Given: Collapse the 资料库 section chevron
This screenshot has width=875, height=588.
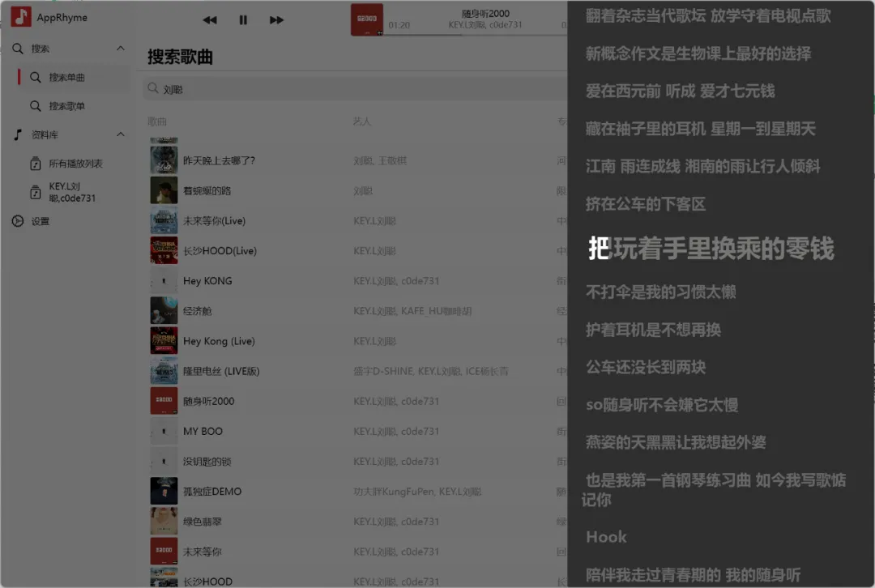Looking at the screenshot, I should click(x=121, y=134).
